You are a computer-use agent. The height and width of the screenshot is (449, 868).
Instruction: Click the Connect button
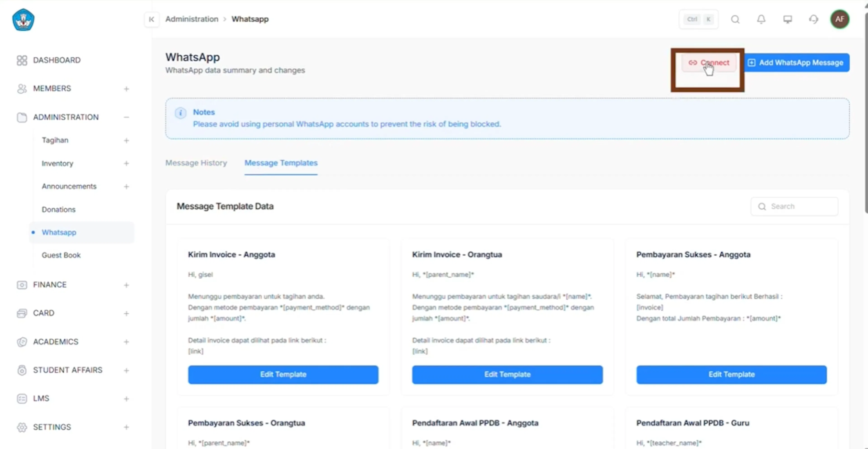pos(709,63)
